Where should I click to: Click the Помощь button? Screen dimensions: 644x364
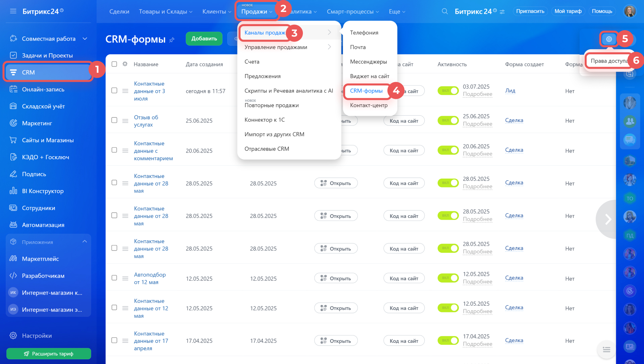(602, 11)
